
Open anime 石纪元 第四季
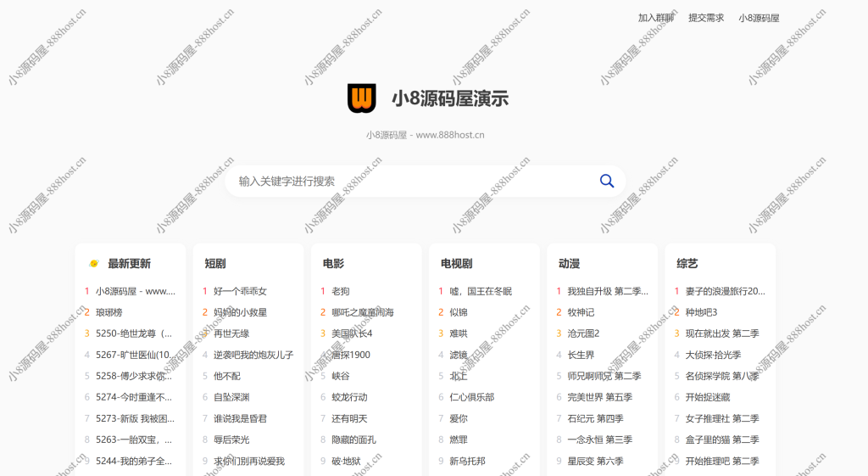click(595, 418)
